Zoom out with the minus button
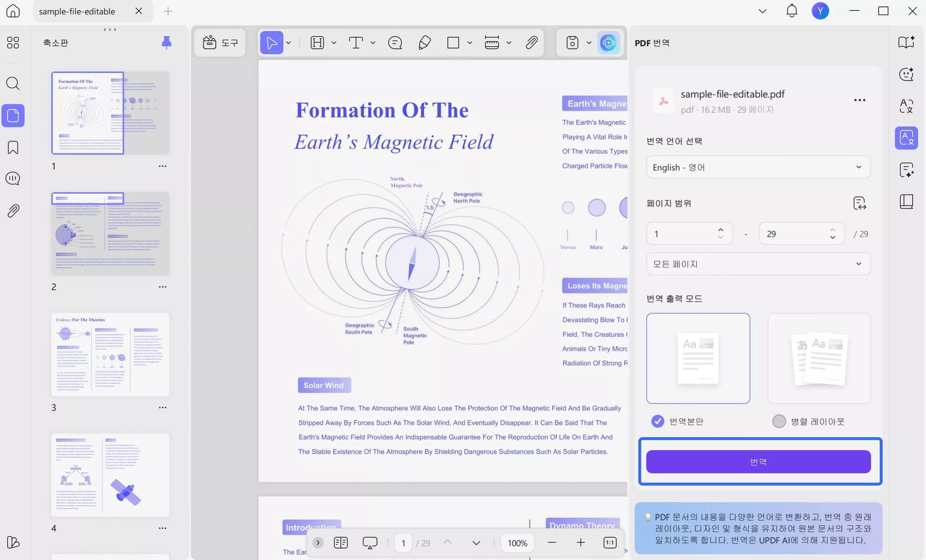Viewport: 926px width, 560px height. coord(552,542)
